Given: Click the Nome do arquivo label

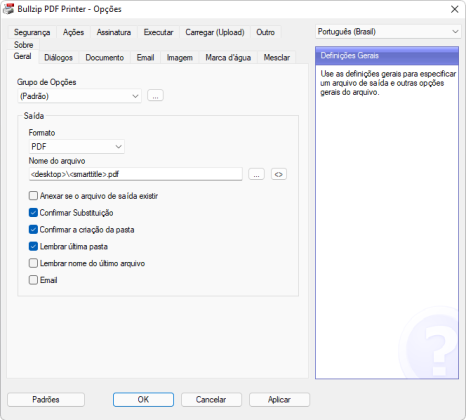Looking at the screenshot, I should pyautogui.click(x=57, y=161).
